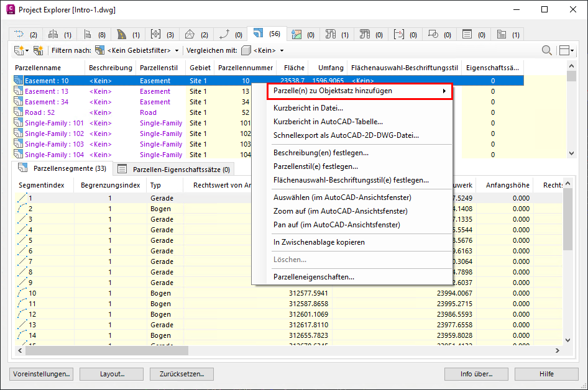Choose Kurzbericht in AutoCAD-Tabelle entry
The height and width of the screenshot is (390, 588).
328,121
